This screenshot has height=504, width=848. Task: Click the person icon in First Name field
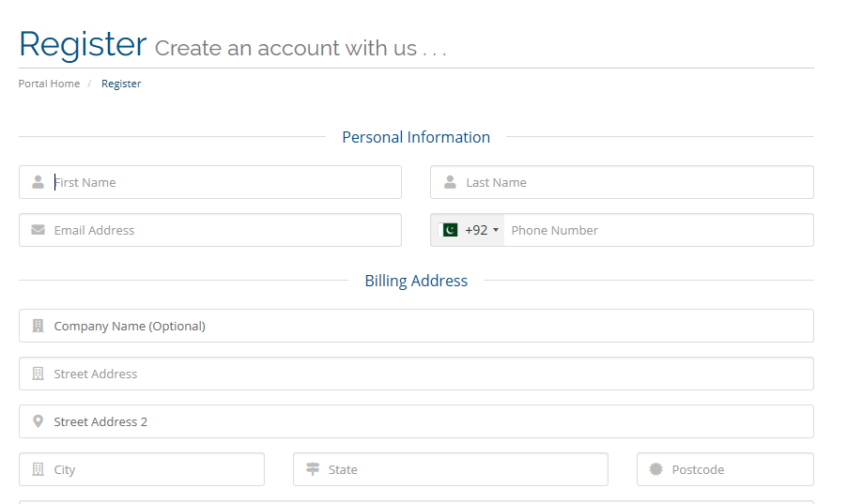pyautogui.click(x=38, y=182)
